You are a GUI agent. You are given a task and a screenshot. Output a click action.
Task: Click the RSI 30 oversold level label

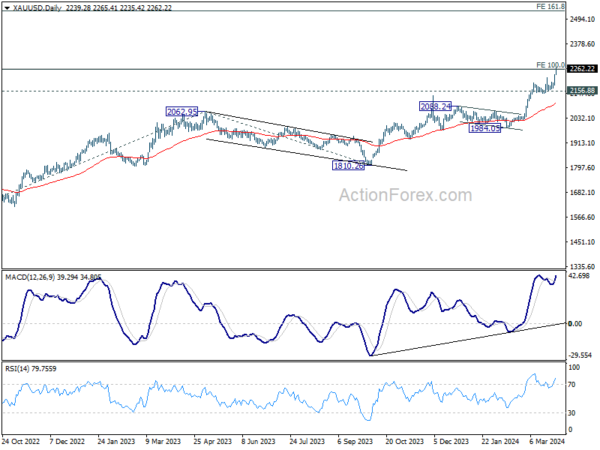[572, 413]
